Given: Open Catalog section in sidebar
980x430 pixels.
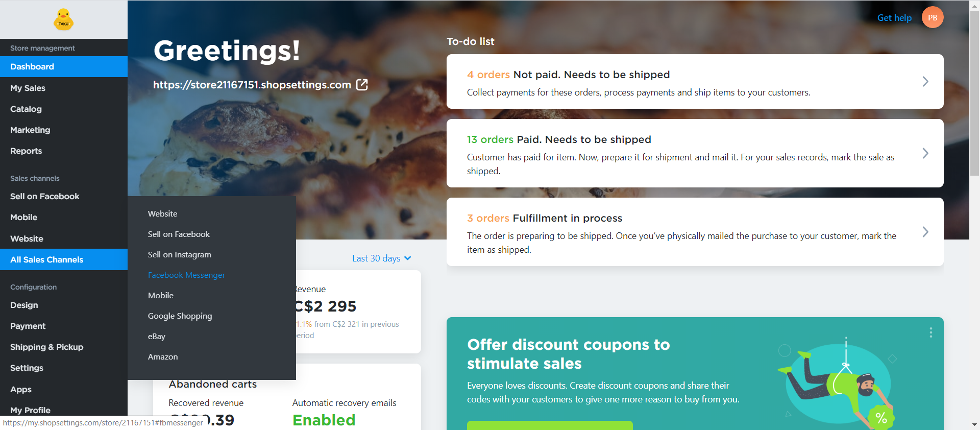Looking at the screenshot, I should (26, 109).
